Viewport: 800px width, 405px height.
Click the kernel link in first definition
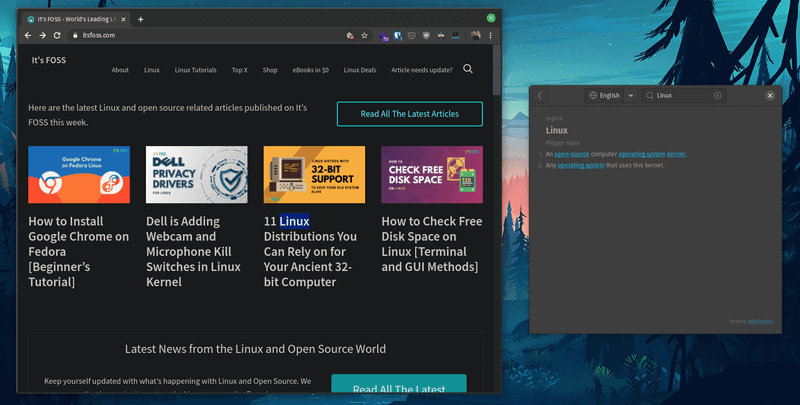click(x=676, y=154)
